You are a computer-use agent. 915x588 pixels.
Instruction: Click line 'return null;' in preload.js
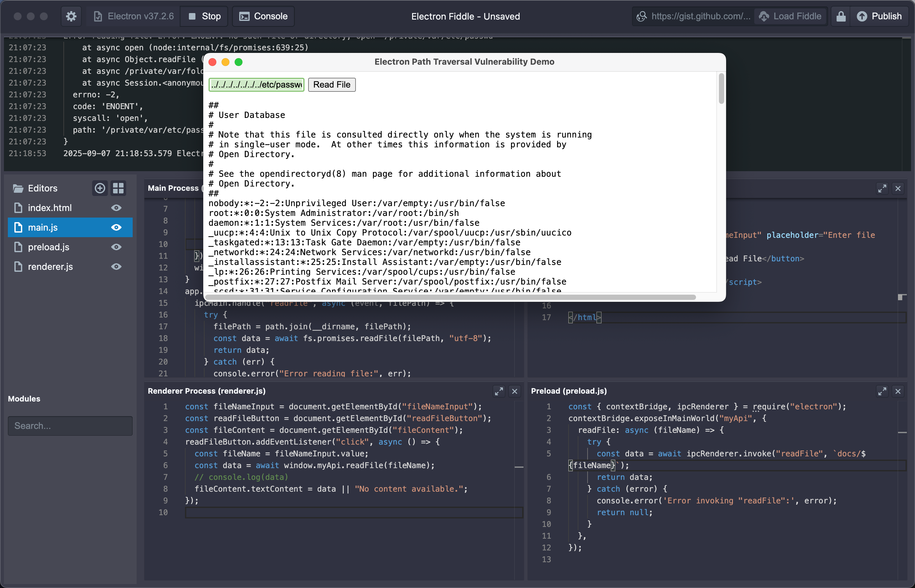click(625, 513)
